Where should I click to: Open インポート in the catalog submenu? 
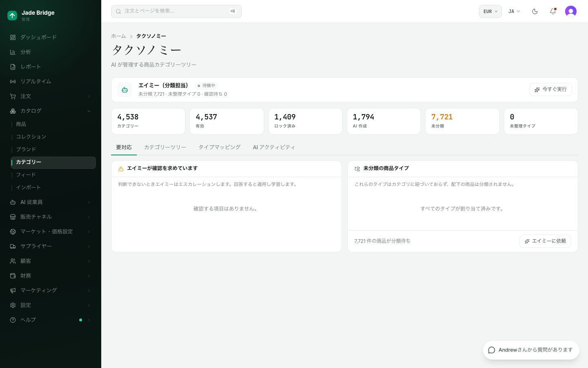pos(29,187)
